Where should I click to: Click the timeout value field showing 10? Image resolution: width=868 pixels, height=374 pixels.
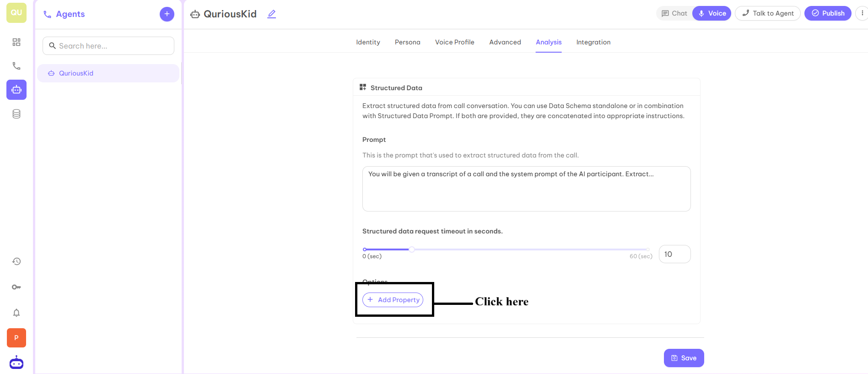coord(675,254)
